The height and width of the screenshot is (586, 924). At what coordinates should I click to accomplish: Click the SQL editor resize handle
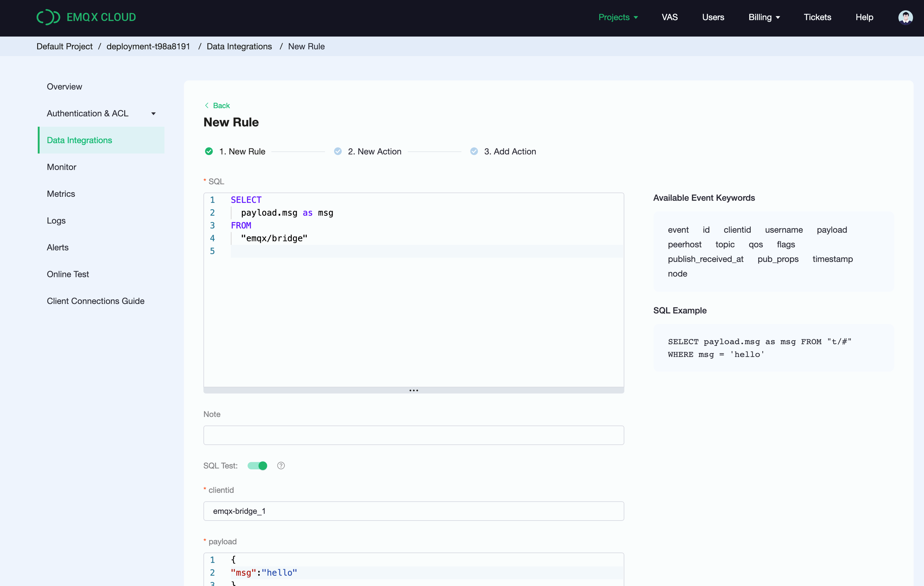click(x=414, y=390)
